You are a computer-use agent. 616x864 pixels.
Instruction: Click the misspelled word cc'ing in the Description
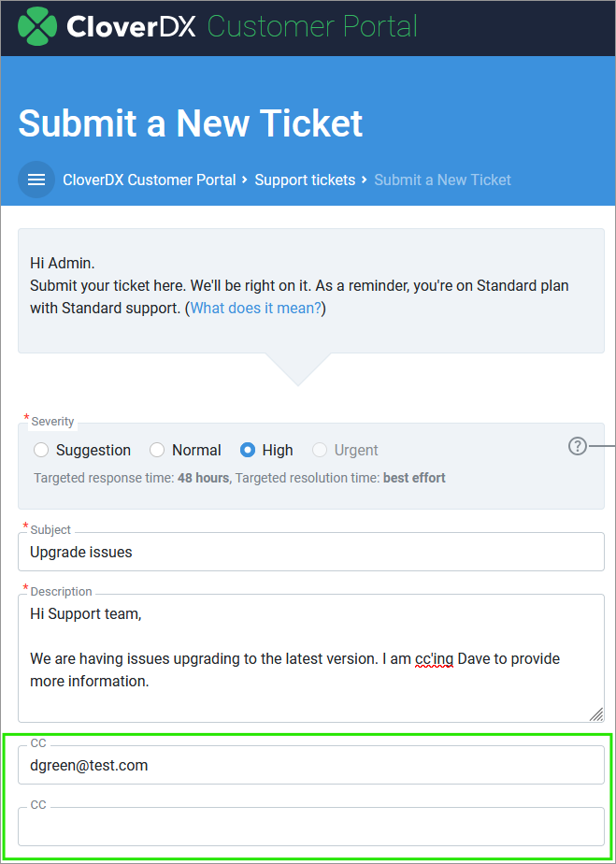[434, 659]
